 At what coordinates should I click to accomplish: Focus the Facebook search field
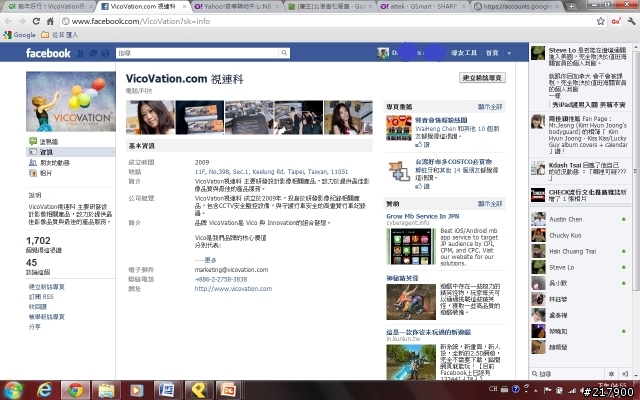(x=198, y=53)
